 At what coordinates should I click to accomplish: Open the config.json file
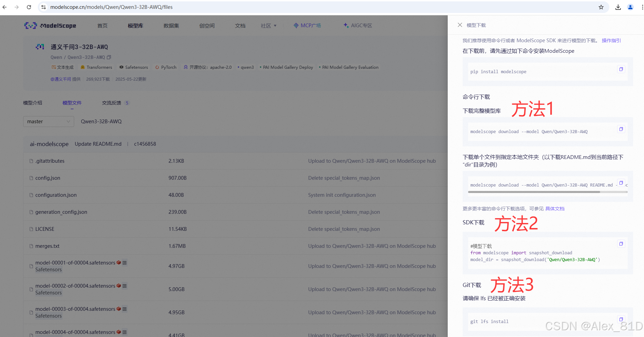[48, 178]
